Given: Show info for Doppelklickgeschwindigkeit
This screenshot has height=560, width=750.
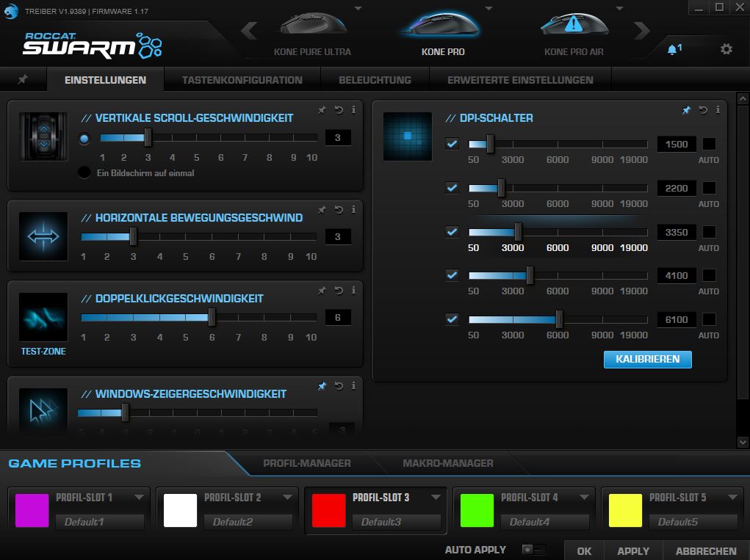Looking at the screenshot, I should pos(353,291).
